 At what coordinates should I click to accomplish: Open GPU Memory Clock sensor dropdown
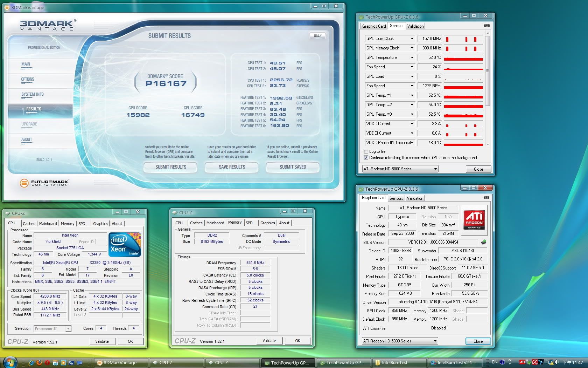412,48
